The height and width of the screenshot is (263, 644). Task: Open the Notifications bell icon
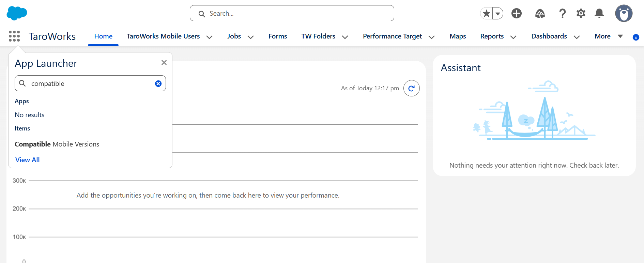[x=599, y=13]
